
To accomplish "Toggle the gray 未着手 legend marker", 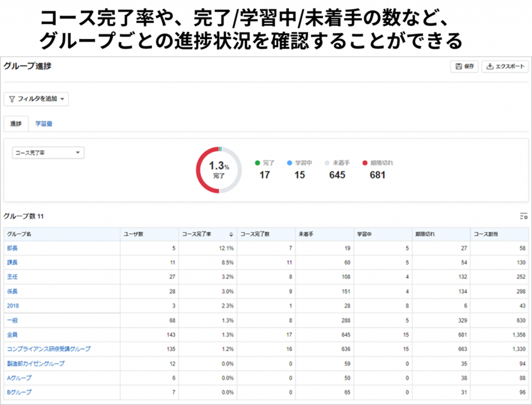I will (327, 163).
